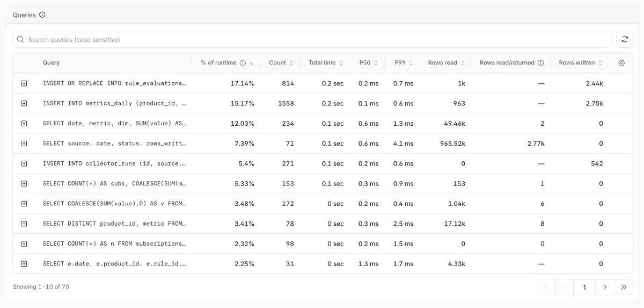Image resolution: width=644 pixels, height=308 pixels.
Task: Open the table column settings gear
Action: click(x=621, y=63)
